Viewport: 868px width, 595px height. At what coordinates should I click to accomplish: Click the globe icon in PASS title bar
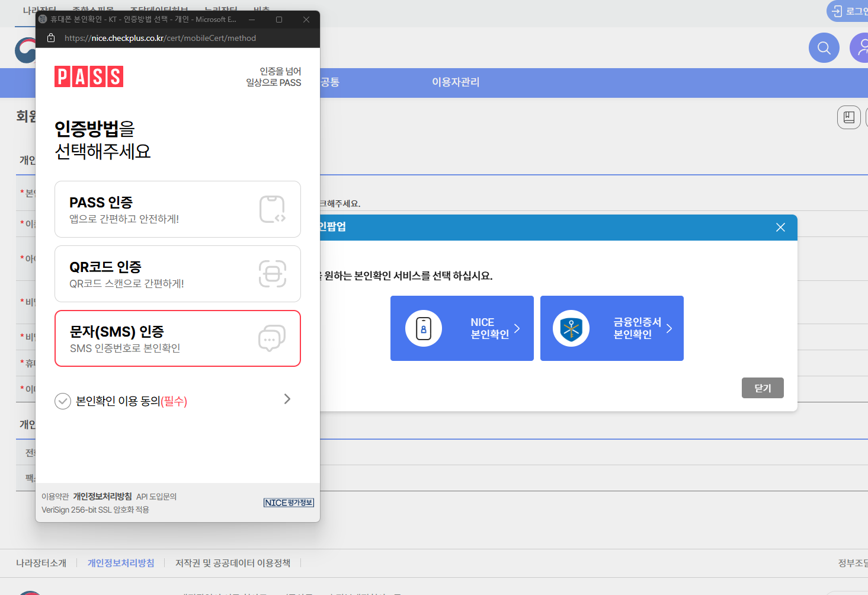[x=43, y=19]
